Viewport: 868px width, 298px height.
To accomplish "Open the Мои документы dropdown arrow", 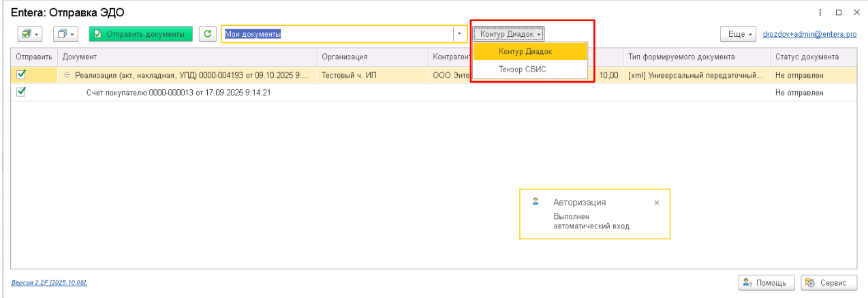I will (x=459, y=33).
